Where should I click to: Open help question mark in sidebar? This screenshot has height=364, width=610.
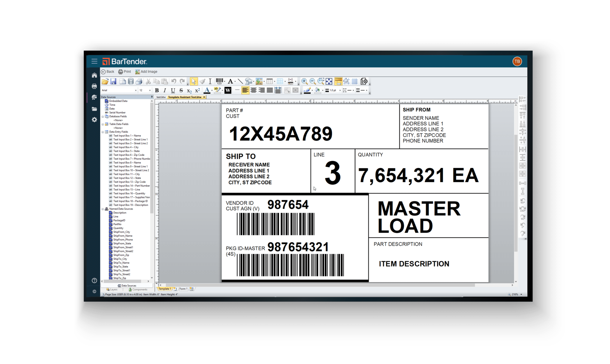[94, 281]
